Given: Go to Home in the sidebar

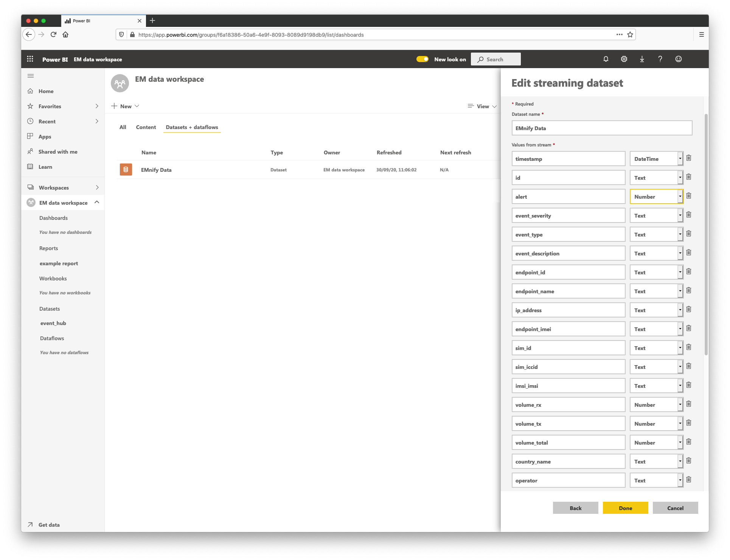Looking at the screenshot, I should pos(46,91).
